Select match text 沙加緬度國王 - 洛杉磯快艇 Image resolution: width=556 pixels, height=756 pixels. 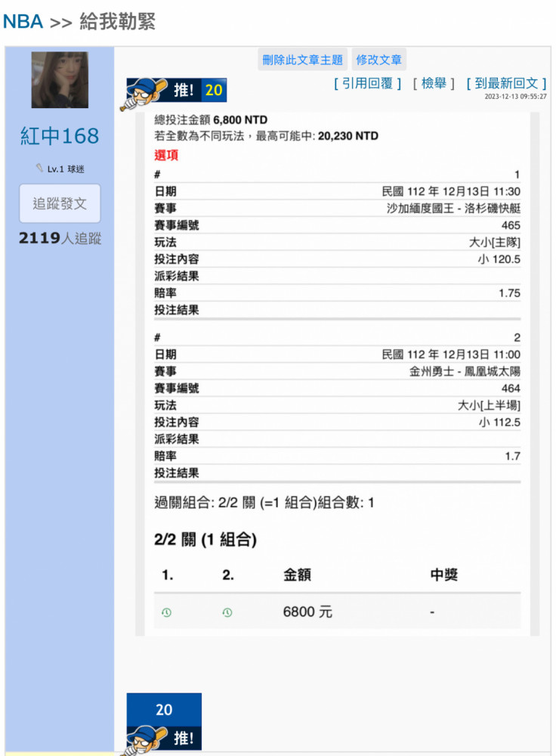453,209
